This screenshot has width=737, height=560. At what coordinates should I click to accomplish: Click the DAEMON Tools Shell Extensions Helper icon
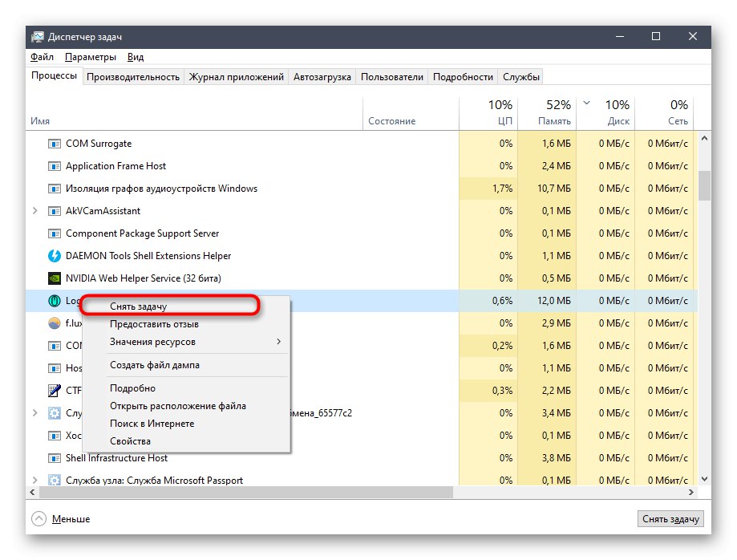[x=55, y=256]
